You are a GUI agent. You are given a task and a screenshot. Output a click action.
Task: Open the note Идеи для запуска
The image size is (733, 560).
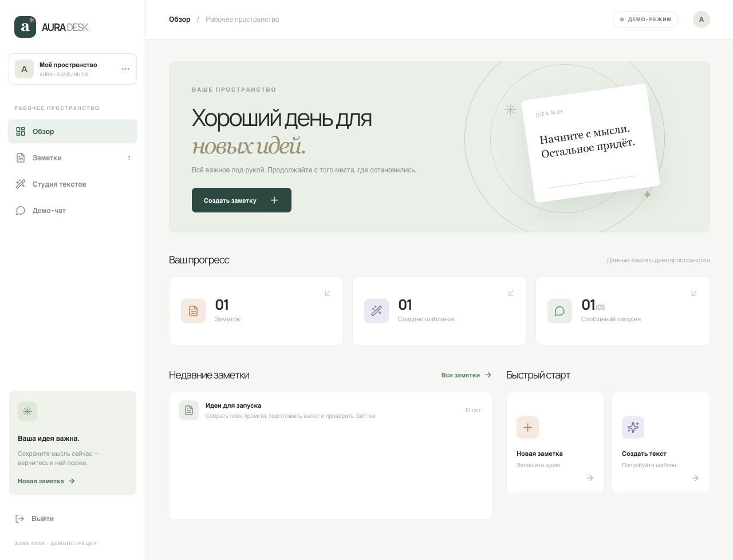click(x=331, y=411)
